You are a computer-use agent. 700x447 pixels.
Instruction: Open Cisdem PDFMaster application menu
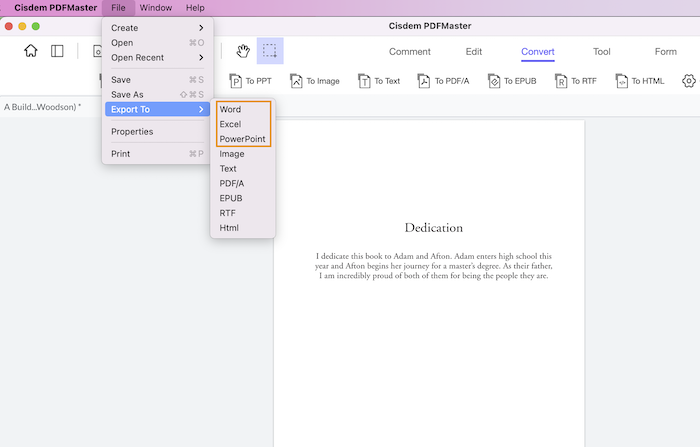pyautogui.click(x=55, y=8)
